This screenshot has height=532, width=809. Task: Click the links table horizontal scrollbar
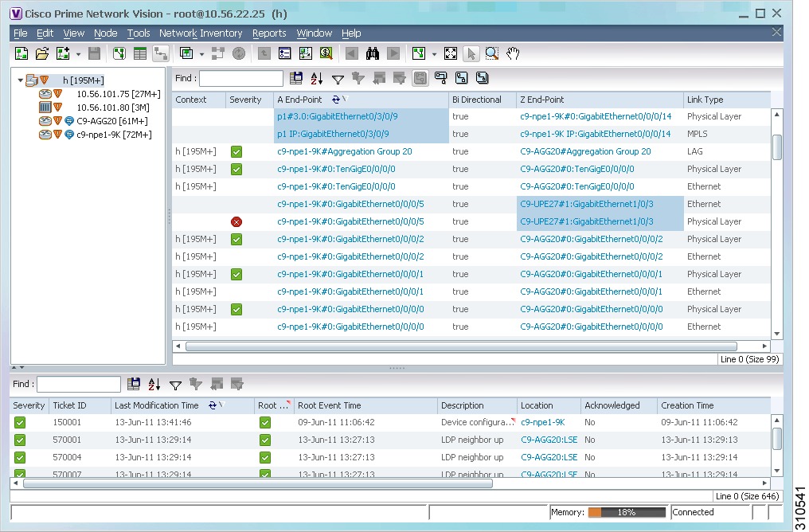(461, 346)
